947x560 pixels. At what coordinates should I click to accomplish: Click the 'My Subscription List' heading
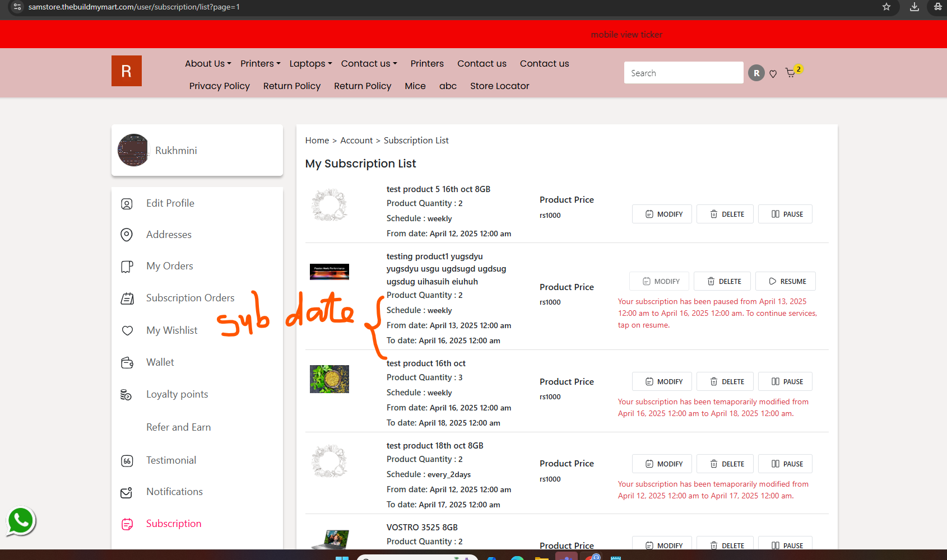click(x=361, y=164)
